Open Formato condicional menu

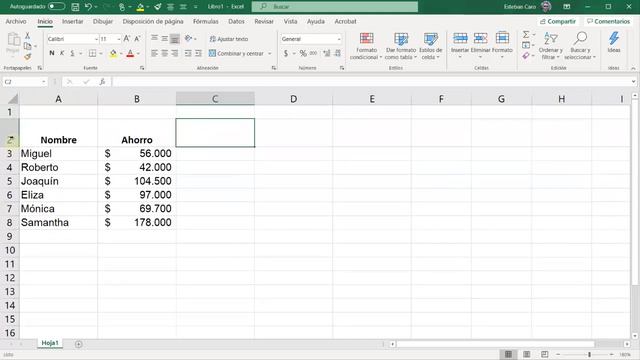(366, 46)
